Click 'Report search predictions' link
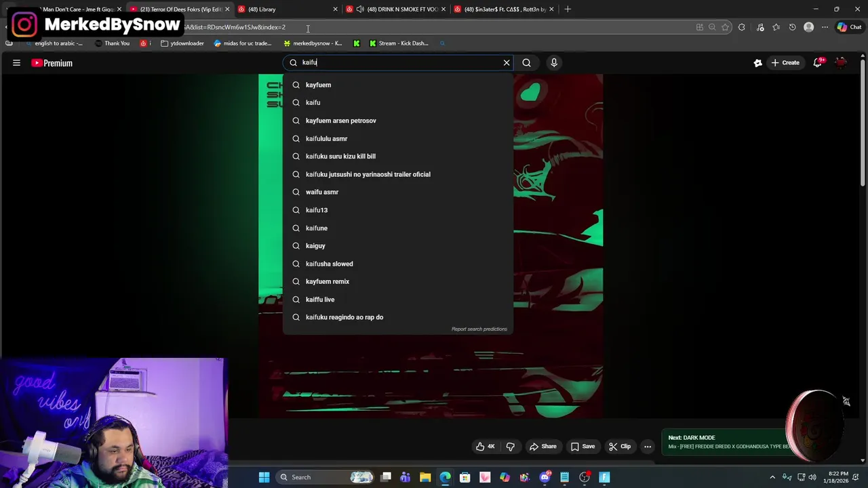This screenshot has height=488, width=868. (x=479, y=329)
